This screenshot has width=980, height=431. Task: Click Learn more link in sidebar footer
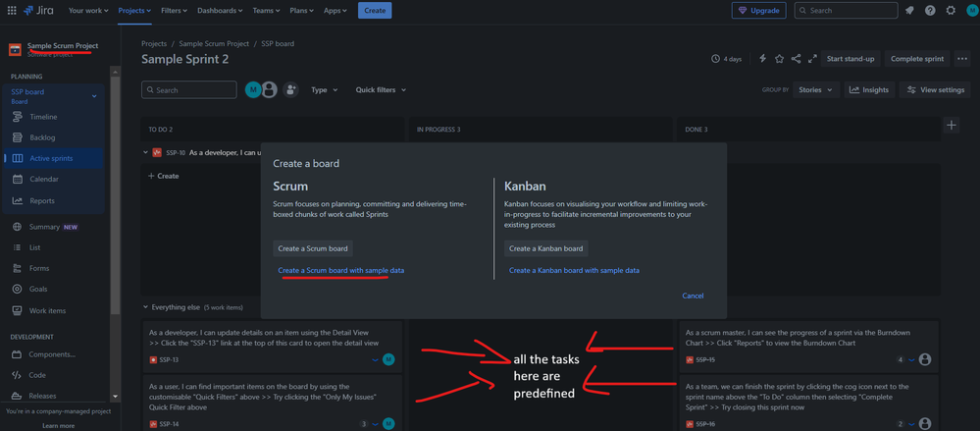58,425
